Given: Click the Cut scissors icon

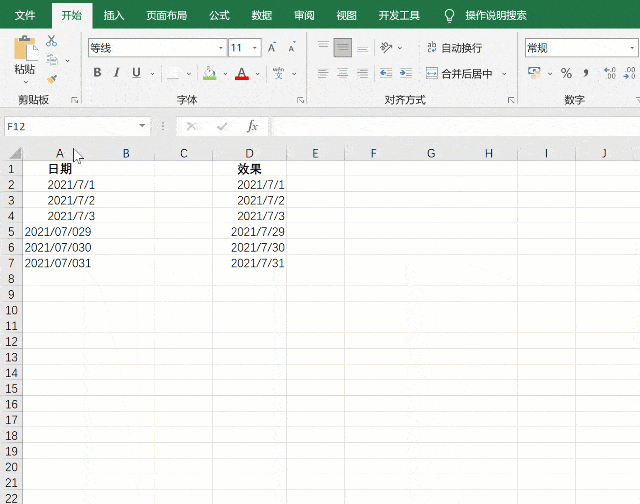Looking at the screenshot, I should pos(51,41).
